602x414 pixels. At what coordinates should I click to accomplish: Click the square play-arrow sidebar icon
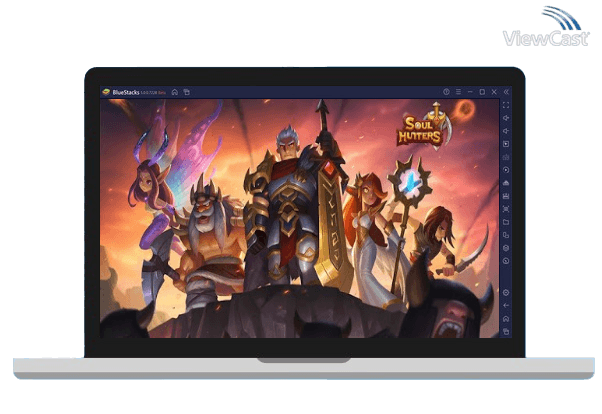click(x=506, y=144)
